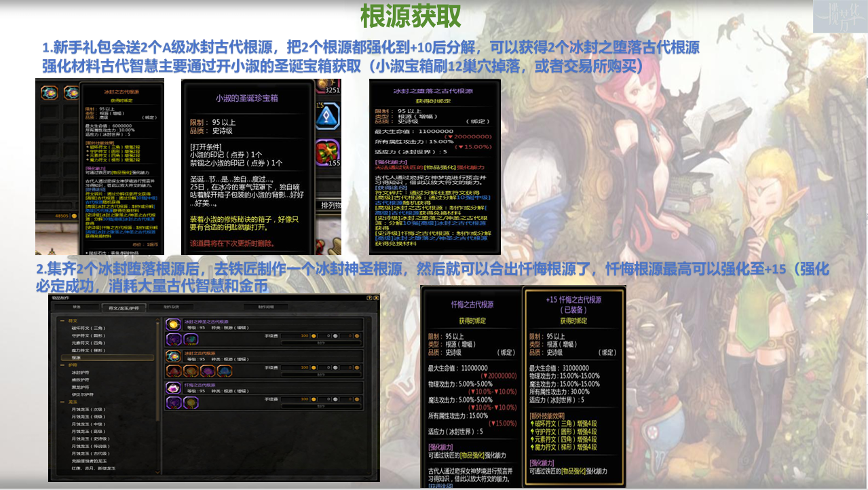868x490 pixels.
Task: Click the category list scrollbar down arrow
Action: coord(159,472)
